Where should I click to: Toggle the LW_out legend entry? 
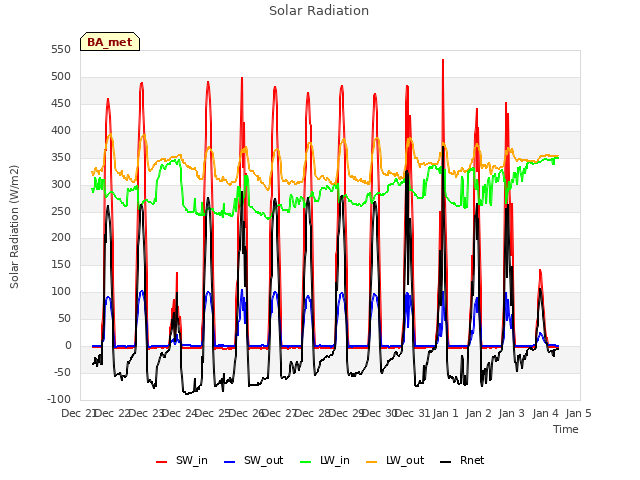coord(395,460)
